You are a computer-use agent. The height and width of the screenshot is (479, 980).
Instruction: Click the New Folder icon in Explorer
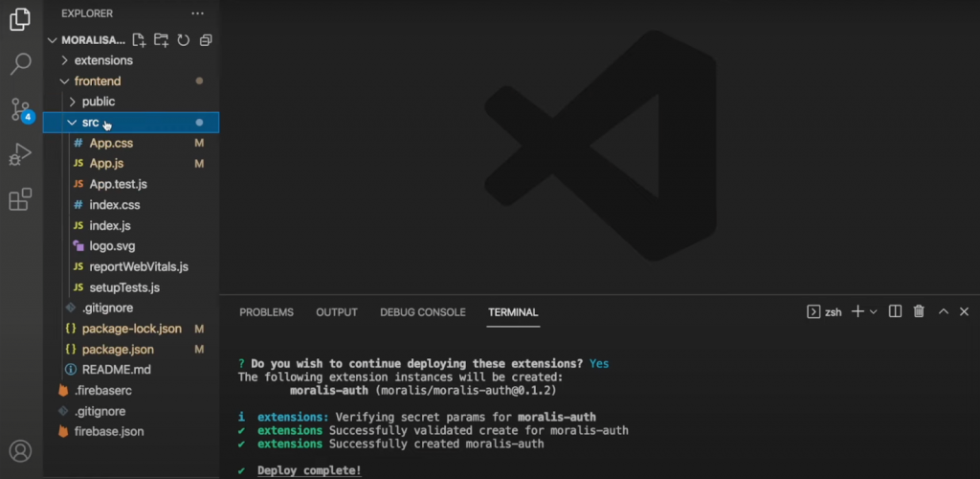161,40
